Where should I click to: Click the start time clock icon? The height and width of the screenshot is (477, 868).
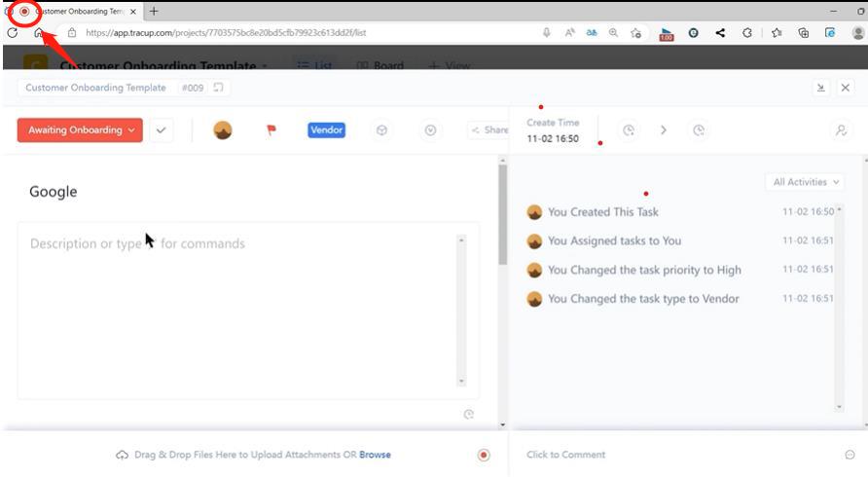(x=629, y=130)
